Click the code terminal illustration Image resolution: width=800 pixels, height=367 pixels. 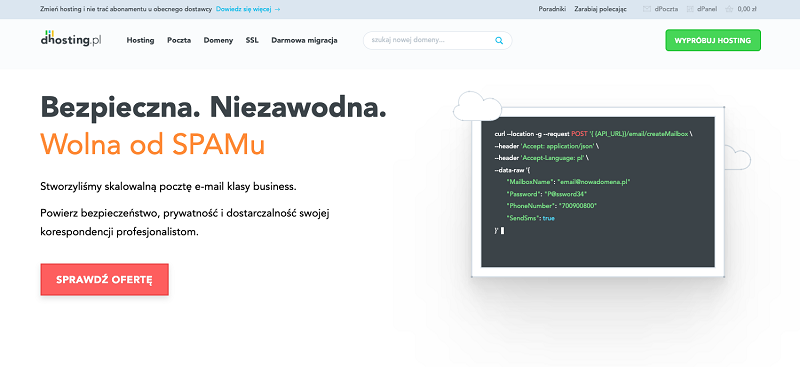(x=597, y=191)
